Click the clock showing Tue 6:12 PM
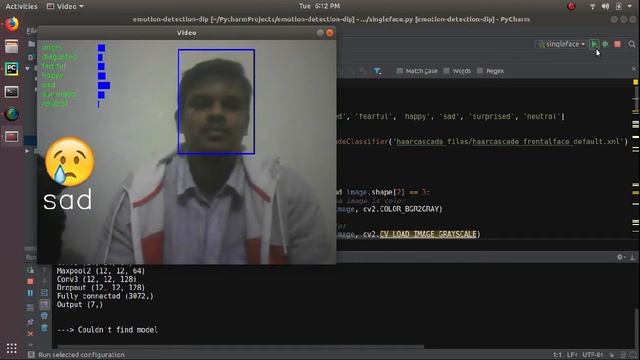The height and width of the screenshot is (360, 640). (320, 6)
